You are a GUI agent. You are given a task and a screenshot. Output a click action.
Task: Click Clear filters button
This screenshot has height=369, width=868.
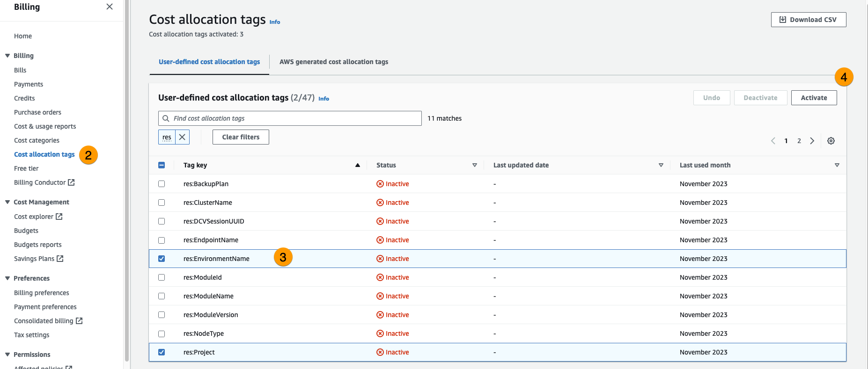point(241,137)
